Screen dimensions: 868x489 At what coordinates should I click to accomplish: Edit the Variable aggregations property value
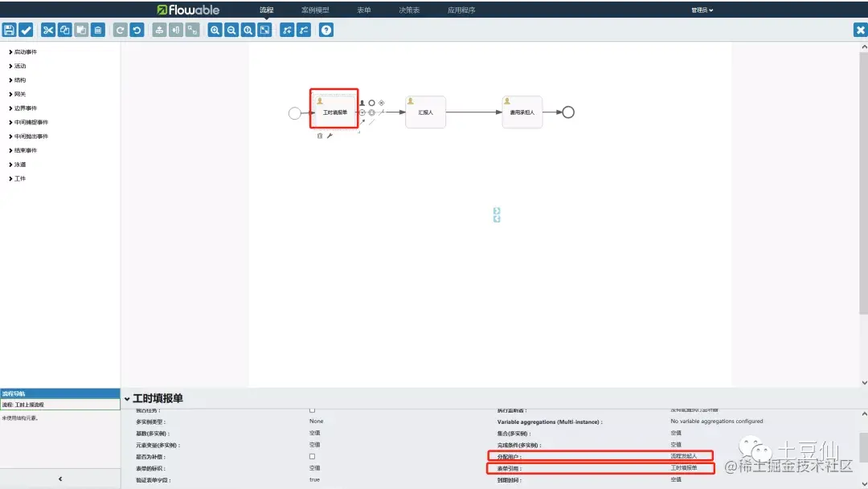pyautogui.click(x=717, y=422)
